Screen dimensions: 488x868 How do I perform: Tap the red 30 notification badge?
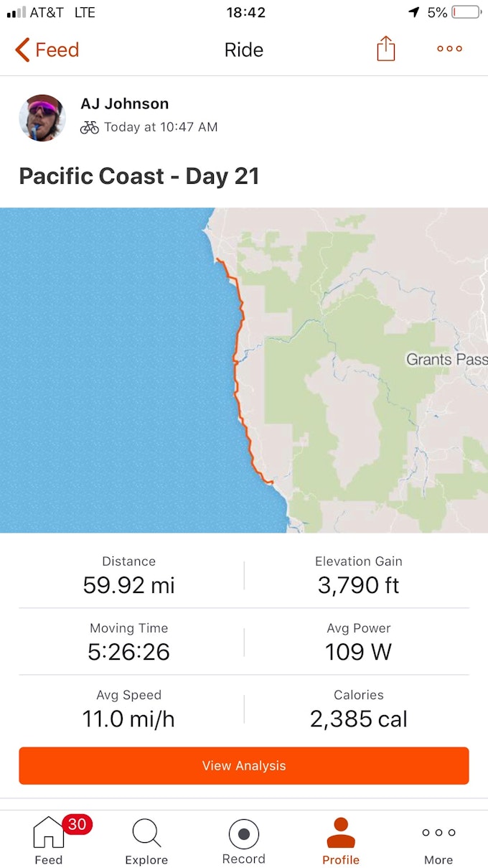77,824
